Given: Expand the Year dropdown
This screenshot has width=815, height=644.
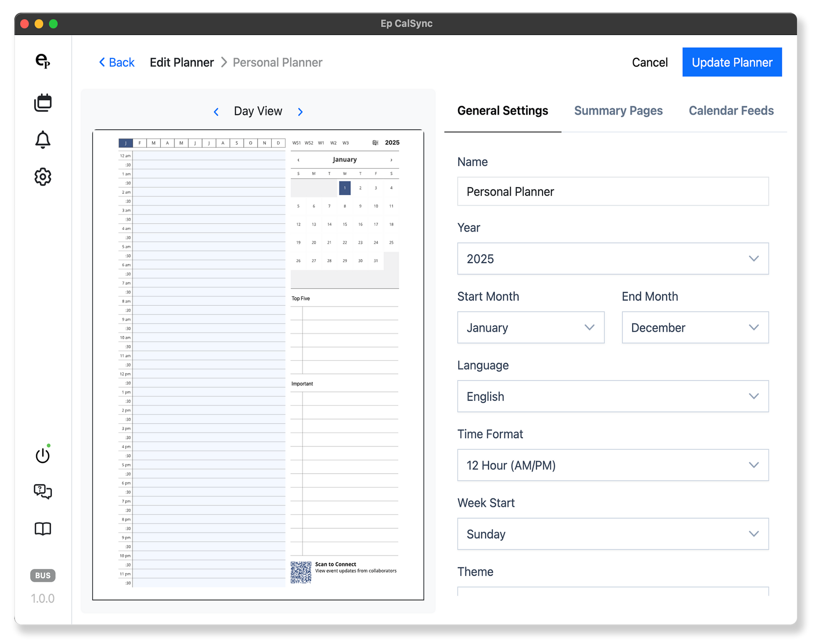Looking at the screenshot, I should click(613, 259).
